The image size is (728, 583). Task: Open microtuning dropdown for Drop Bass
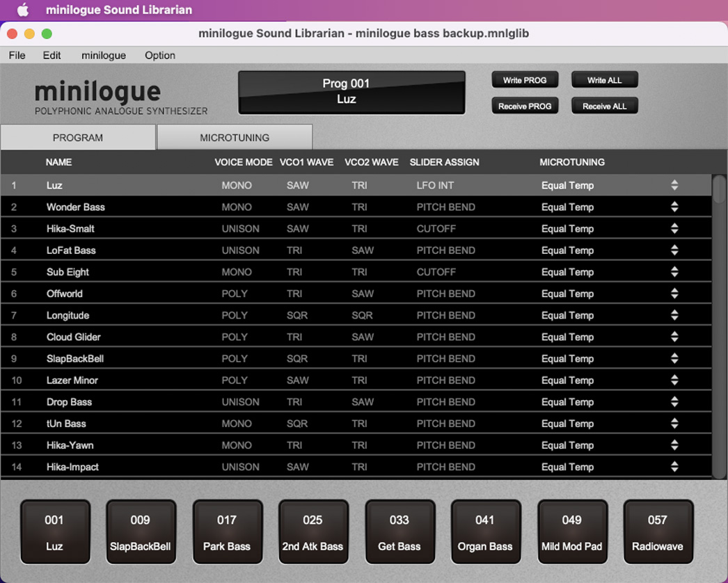(x=674, y=401)
